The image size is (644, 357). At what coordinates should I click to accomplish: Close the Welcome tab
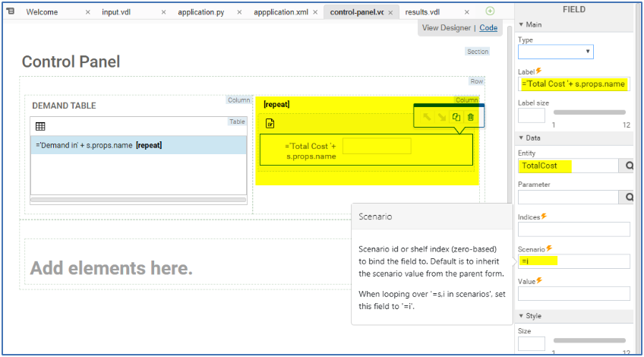pos(87,12)
